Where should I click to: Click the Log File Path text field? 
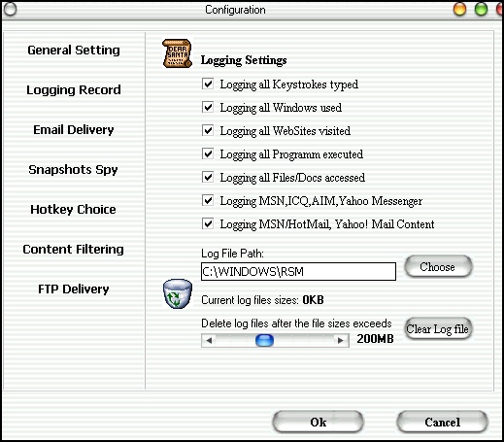pos(298,271)
